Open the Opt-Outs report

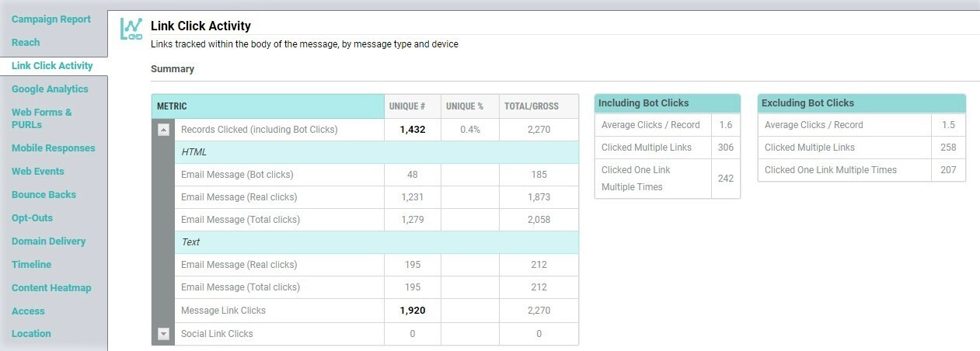(x=32, y=218)
